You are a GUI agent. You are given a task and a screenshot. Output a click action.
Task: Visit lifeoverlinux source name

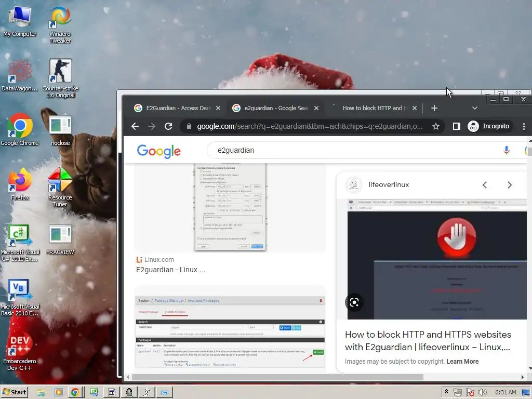point(389,185)
